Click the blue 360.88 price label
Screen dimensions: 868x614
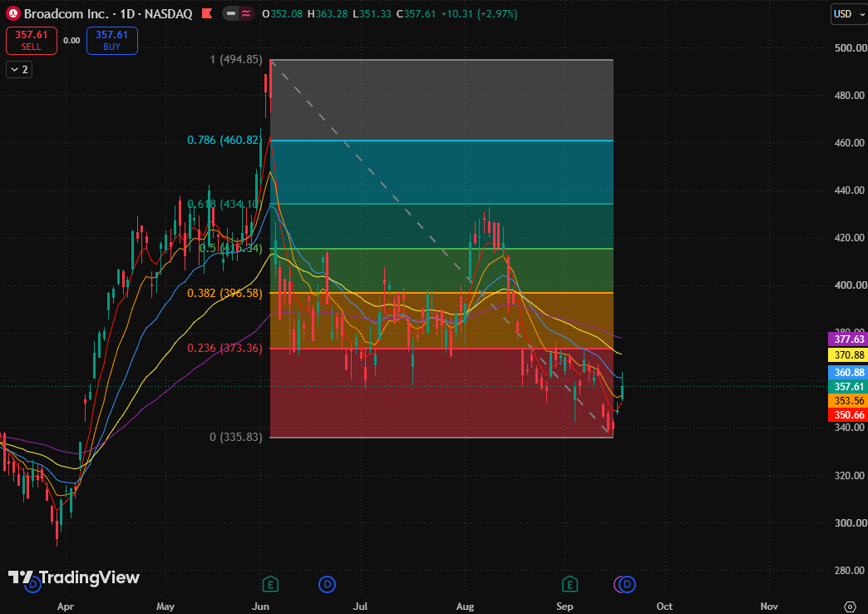click(848, 373)
